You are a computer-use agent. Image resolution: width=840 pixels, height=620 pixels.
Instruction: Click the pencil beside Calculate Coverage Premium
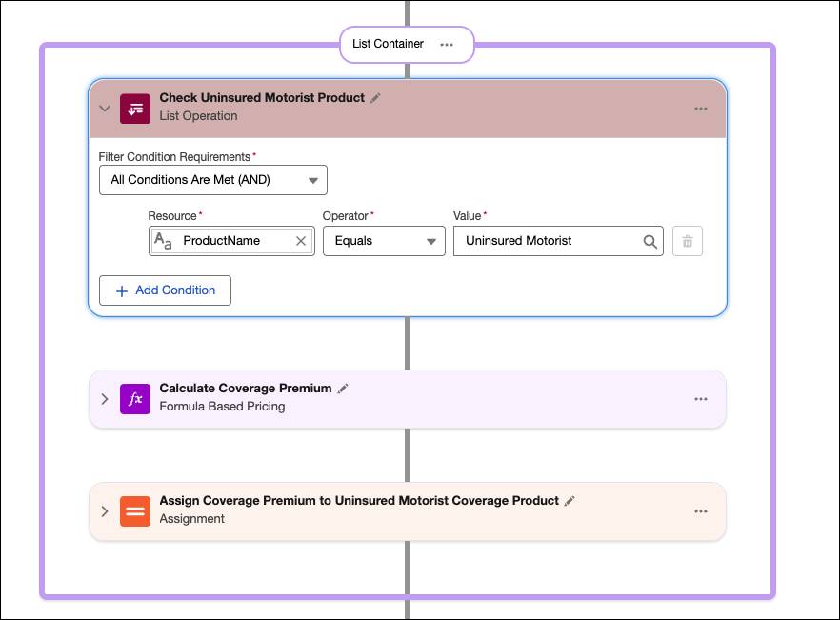(344, 388)
